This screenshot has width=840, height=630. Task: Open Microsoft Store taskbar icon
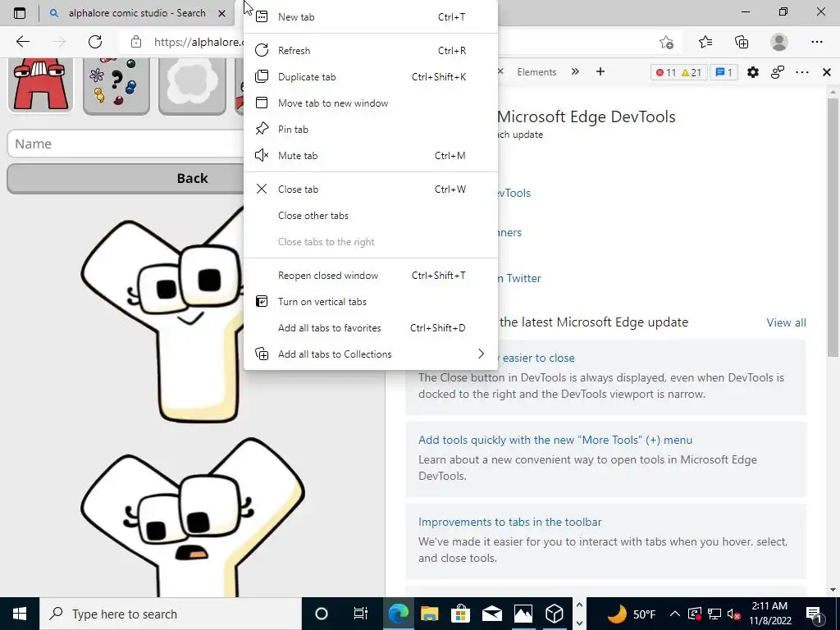pyautogui.click(x=460, y=614)
